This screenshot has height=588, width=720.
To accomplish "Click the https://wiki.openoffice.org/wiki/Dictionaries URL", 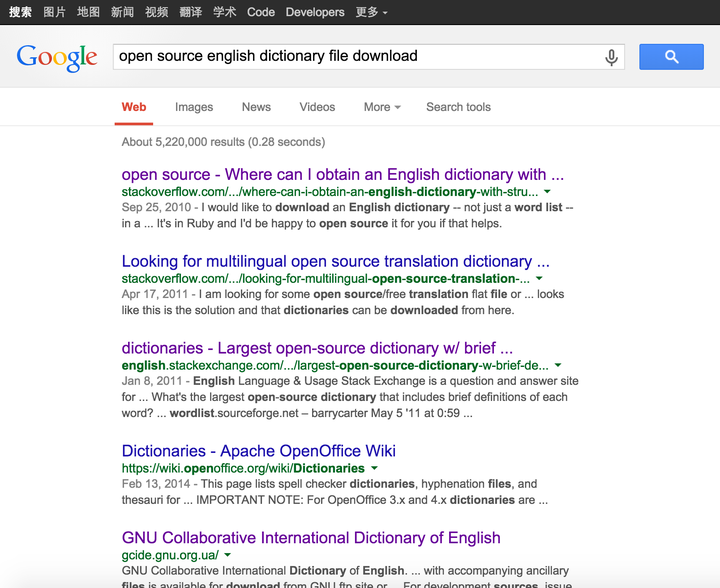I will pos(243,468).
